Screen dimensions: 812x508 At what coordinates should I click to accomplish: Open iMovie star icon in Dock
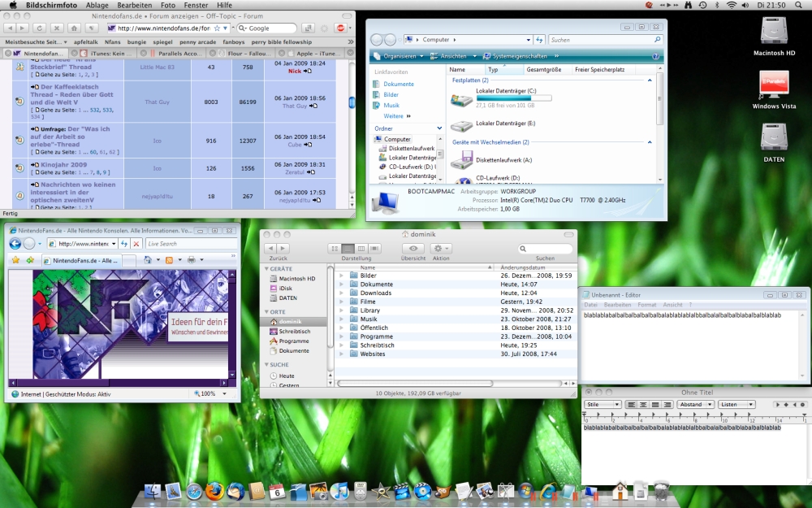(x=381, y=490)
